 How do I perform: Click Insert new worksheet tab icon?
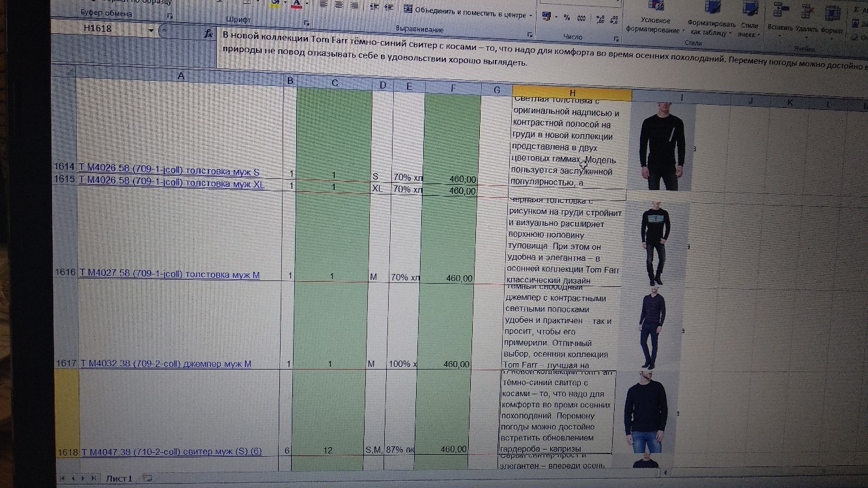point(147,479)
